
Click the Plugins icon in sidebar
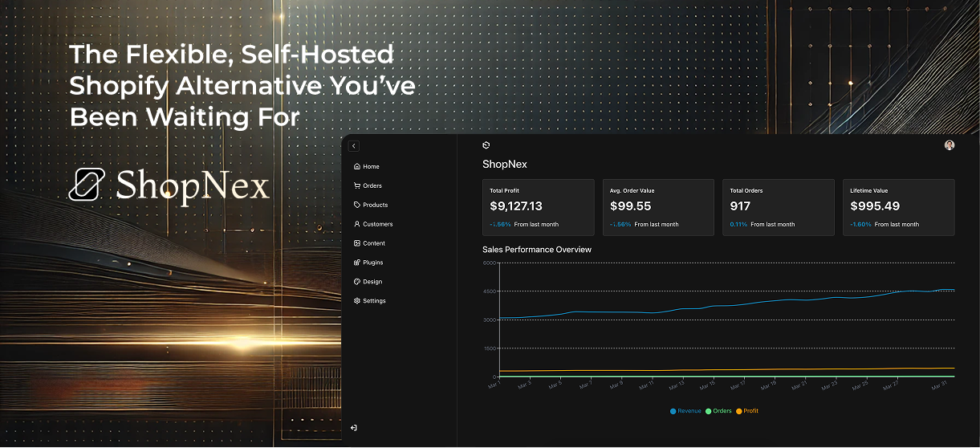[357, 263]
